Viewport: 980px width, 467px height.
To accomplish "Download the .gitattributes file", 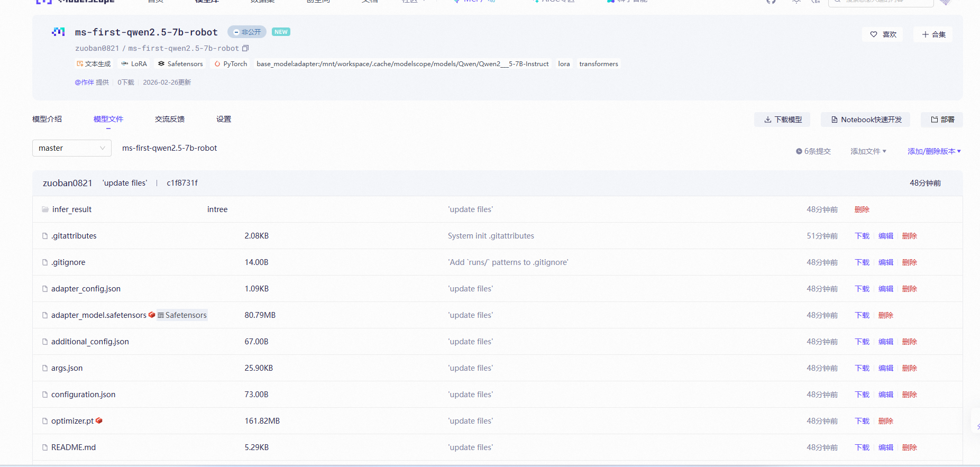I will click(x=862, y=236).
